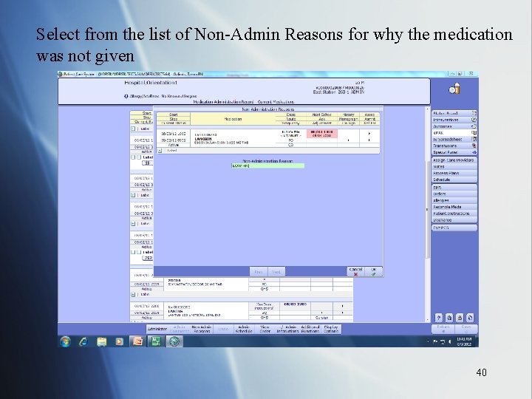Open Action Center flag in system tray

(435, 341)
